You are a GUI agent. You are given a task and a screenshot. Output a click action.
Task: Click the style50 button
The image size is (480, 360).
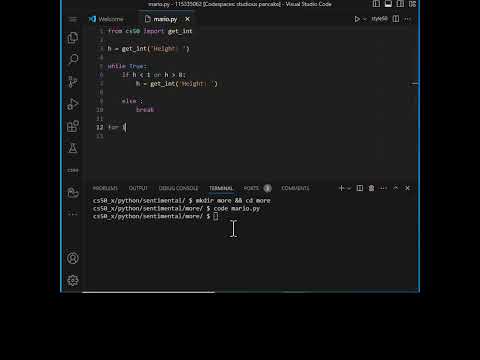coord(379,19)
